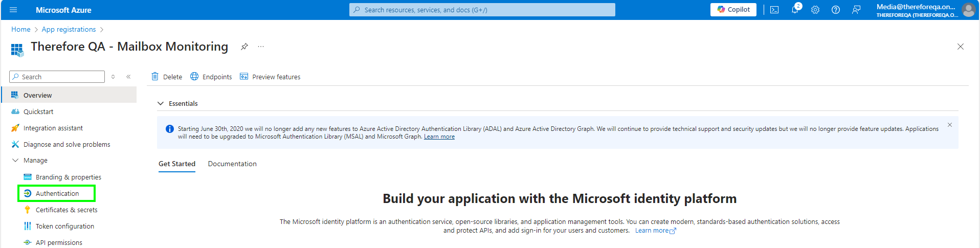The height and width of the screenshot is (248, 980).
Task: Collapse the Manage menu group
Action: click(x=15, y=160)
